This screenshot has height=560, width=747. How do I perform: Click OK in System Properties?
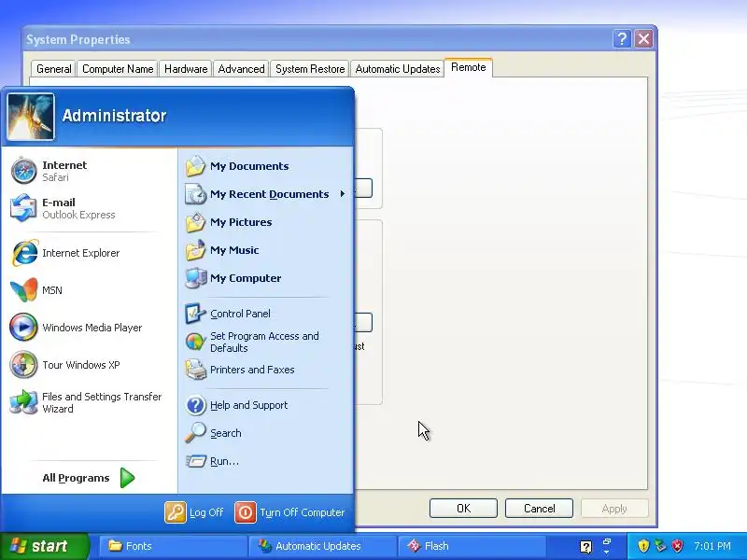[463, 509]
